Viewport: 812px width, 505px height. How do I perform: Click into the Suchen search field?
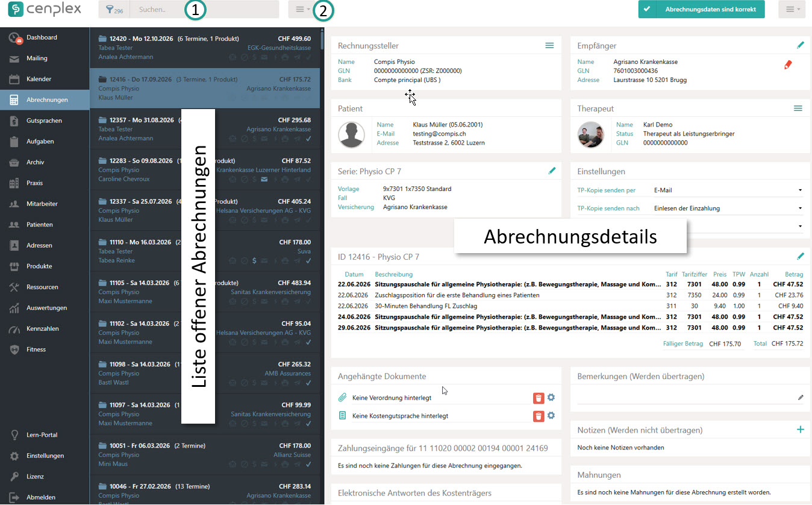coord(205,10)
